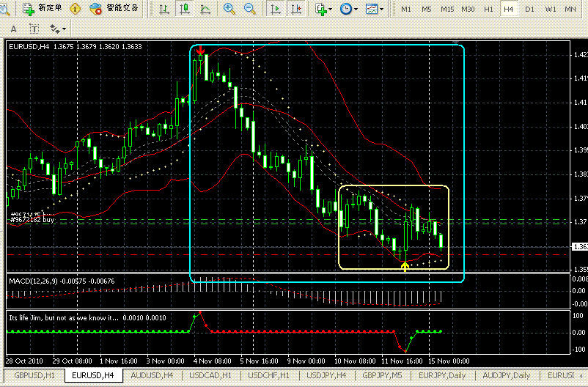588x387 pixels.
Task: Switch to line chart mode
Action: 205,9
